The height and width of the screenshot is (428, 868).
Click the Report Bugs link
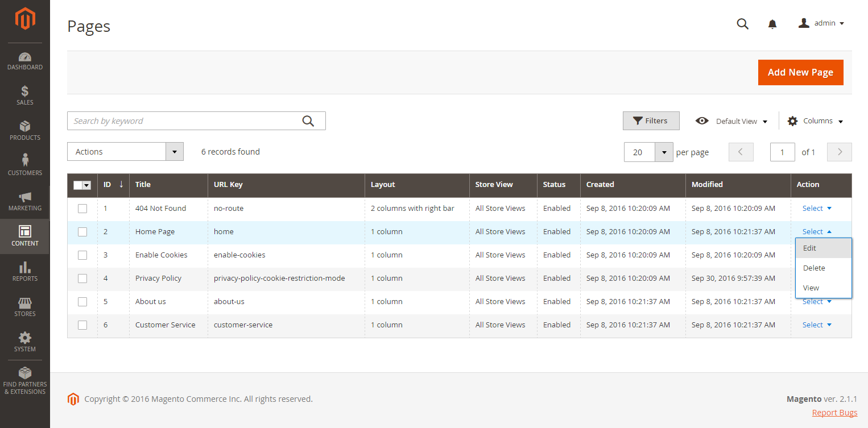click(x=834, y=413)
